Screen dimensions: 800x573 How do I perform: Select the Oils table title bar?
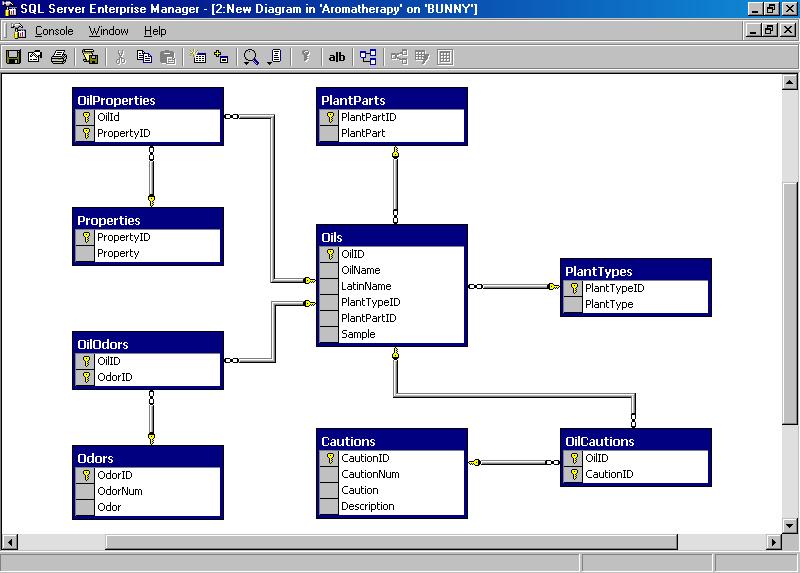coord(392,237)
